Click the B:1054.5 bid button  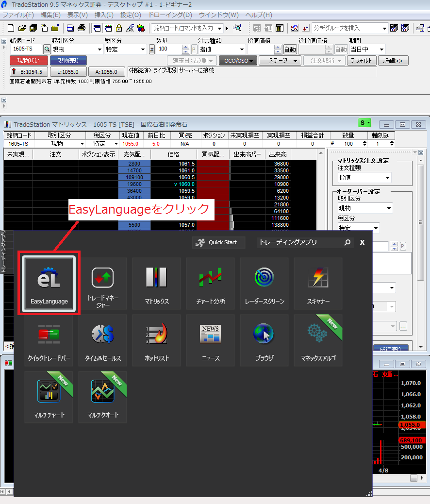[x=29, y=72]
